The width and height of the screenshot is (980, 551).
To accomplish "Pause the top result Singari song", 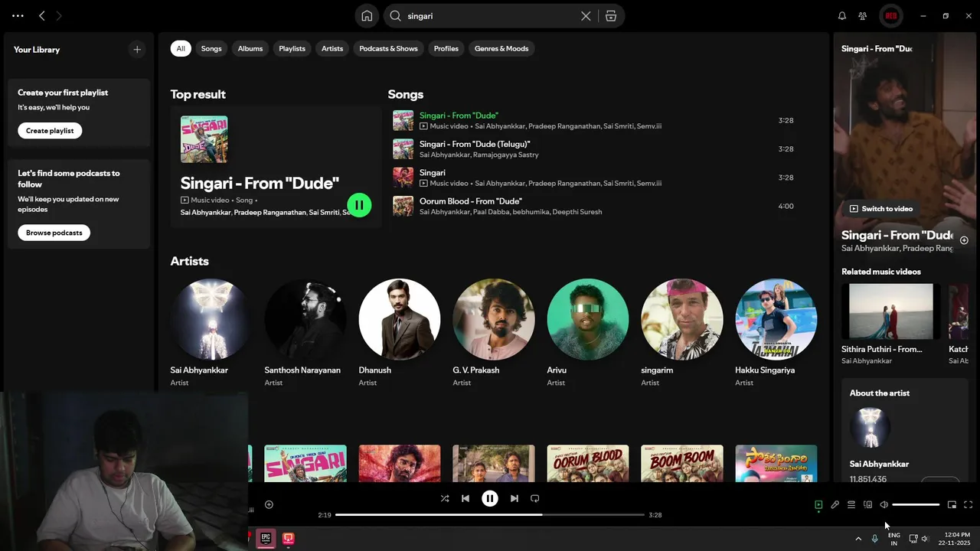I will click(359, 205).
